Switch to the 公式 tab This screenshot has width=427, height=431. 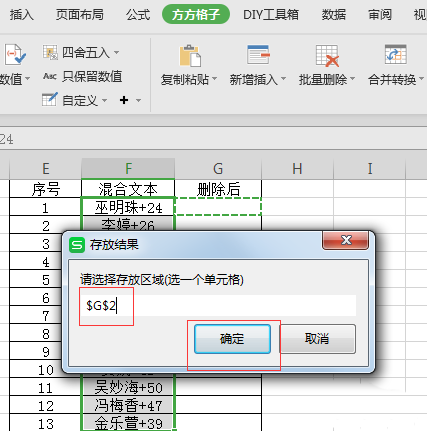pyautogui.click(x=138, y=15)
